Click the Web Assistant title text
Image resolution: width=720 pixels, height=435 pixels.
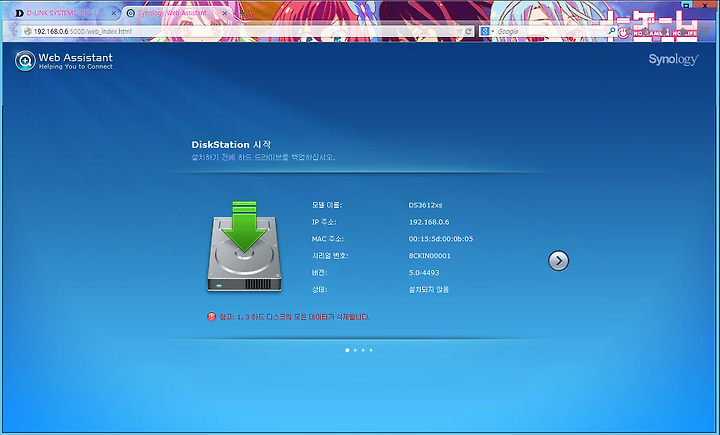click(75, 57)
